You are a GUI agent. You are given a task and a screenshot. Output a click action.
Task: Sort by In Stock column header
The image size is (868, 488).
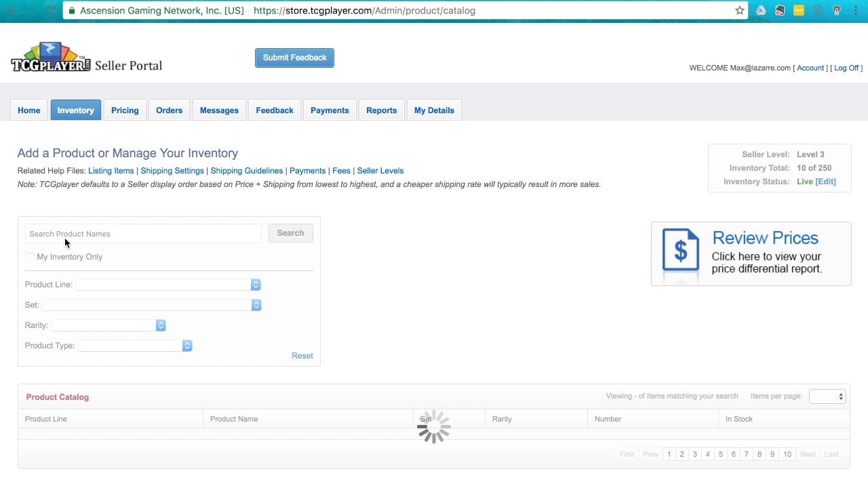[x=739, y=419]
